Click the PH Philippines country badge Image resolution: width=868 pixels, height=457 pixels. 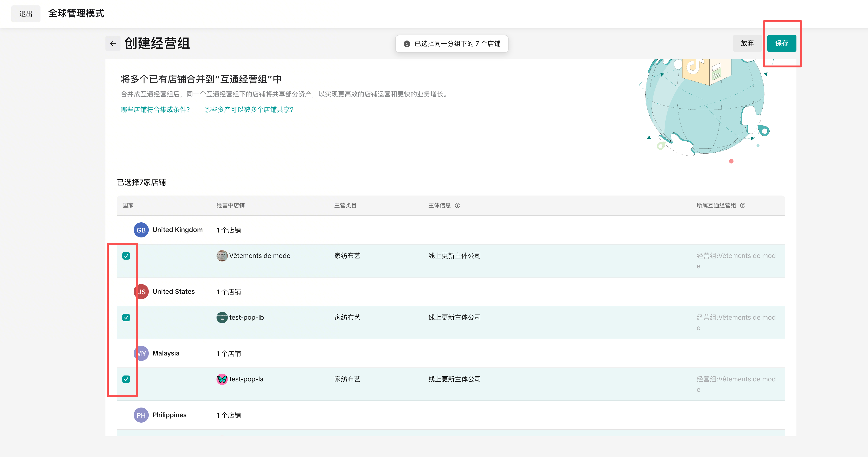(x=141, y=415)
